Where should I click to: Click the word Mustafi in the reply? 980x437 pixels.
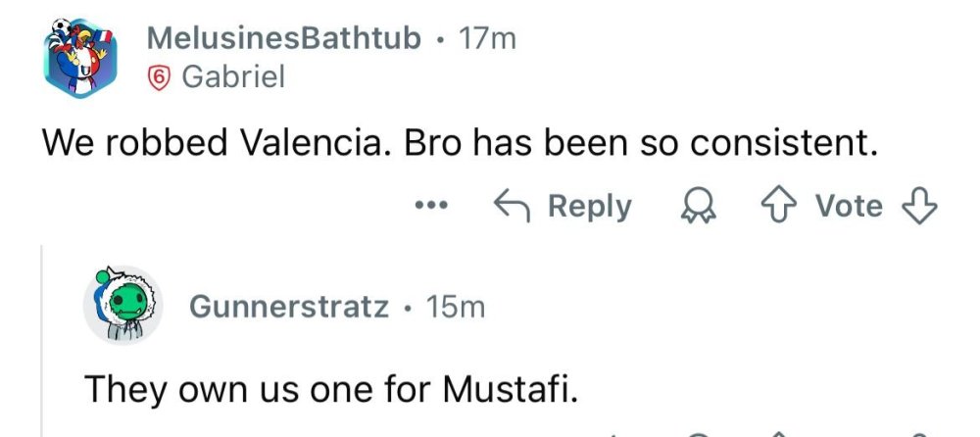click(x=519, y=388)
